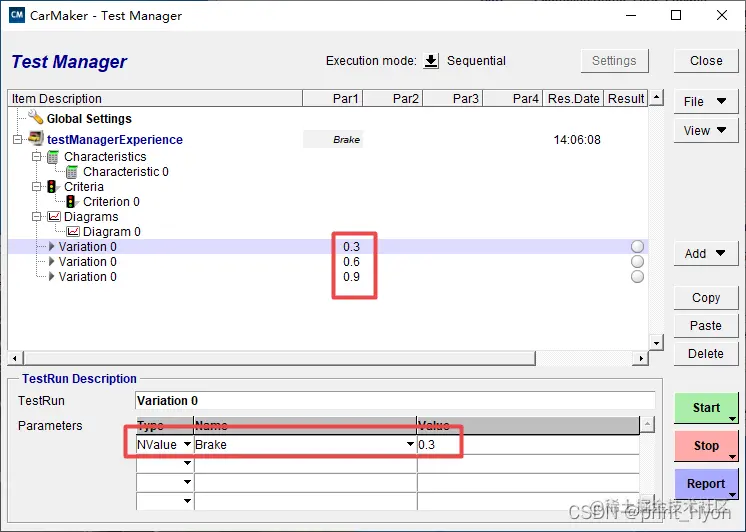Open the File menu
Image resolution: width=746 pixels, height=532 pixels.
click(x=706, y=101)
